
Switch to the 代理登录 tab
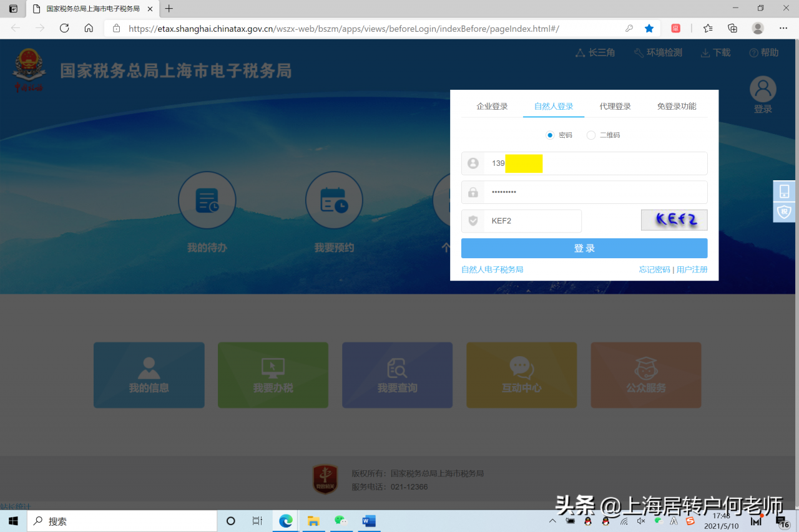click(615, 106)
